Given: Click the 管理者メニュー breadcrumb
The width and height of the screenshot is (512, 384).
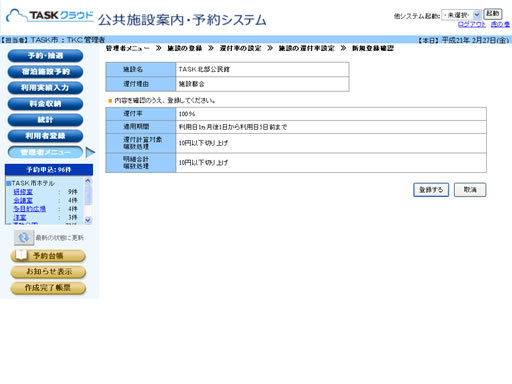Looking at the screenshot, I should [x=128, y=48].
